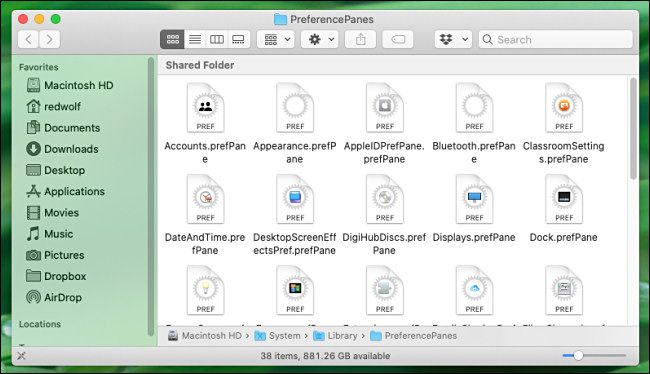
Task: Open redwolf home folder in sidebar
Action: click(x=53, y=107)
